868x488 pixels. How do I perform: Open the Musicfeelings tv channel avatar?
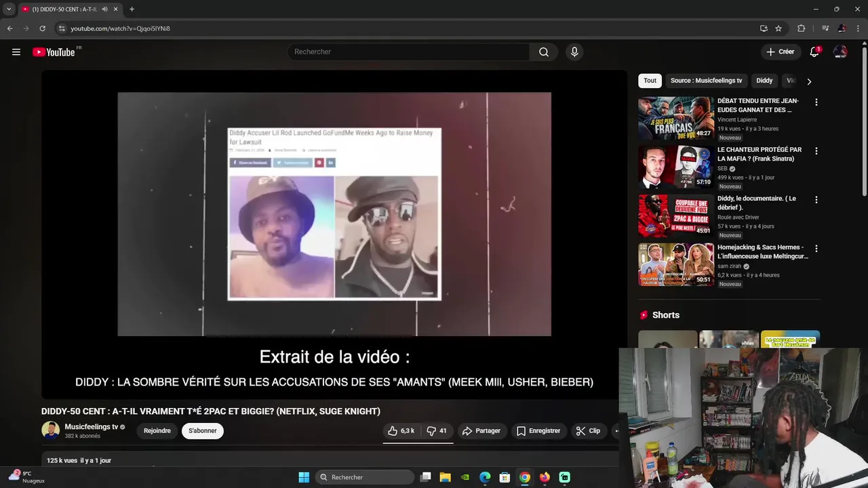pyautogui.click(x=50, y=430)
